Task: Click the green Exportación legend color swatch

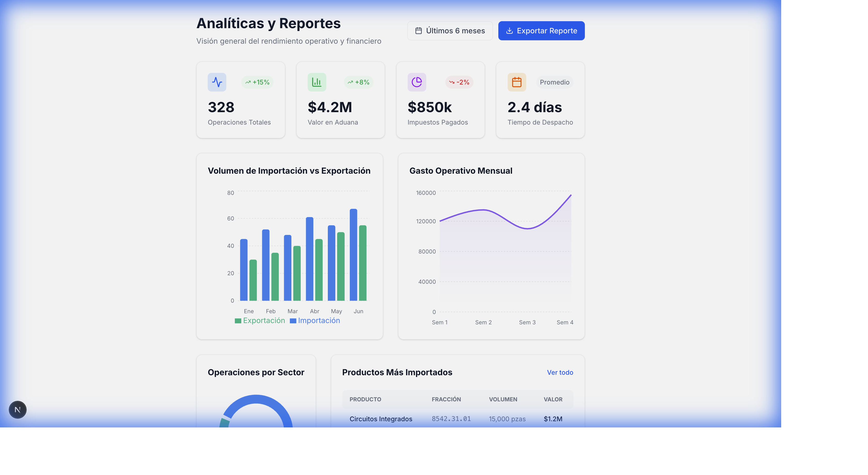Action: (238, 321)
